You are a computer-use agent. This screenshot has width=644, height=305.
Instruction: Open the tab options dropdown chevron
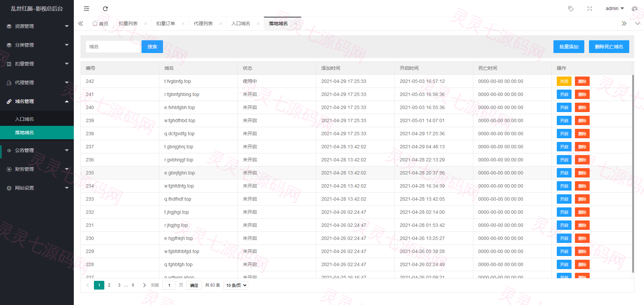[638, 23]
